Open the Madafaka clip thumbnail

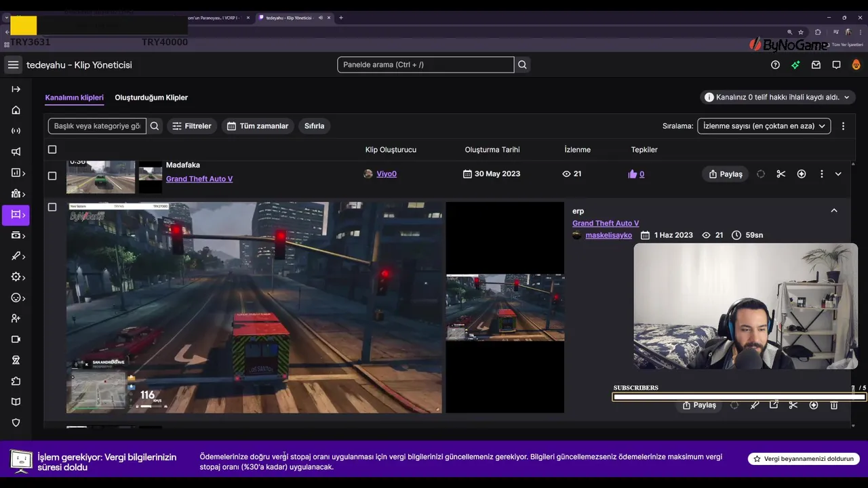100,176
